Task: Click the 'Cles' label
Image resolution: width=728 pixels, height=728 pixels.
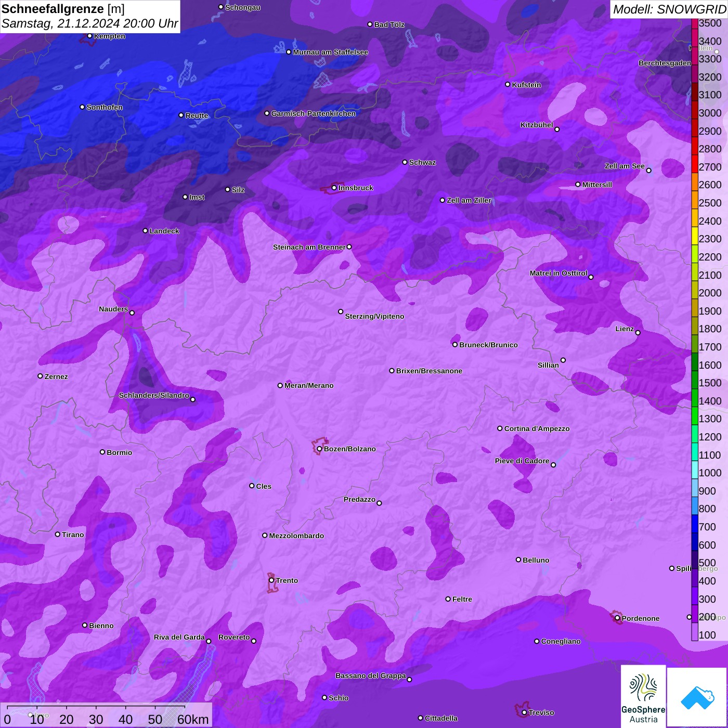Action: [x=264, y=486]
